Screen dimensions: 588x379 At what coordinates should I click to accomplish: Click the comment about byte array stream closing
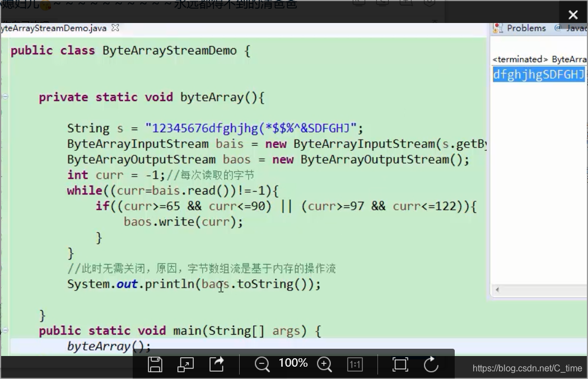pos(202,269)
